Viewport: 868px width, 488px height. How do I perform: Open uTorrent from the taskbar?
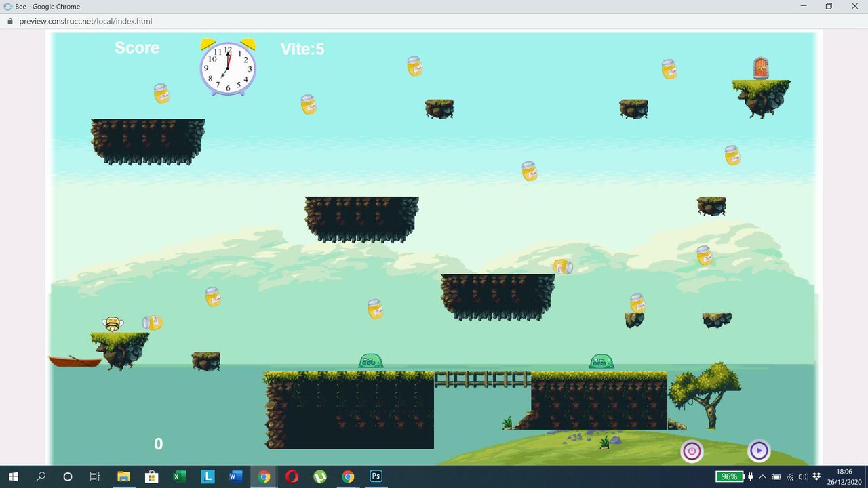319,476
